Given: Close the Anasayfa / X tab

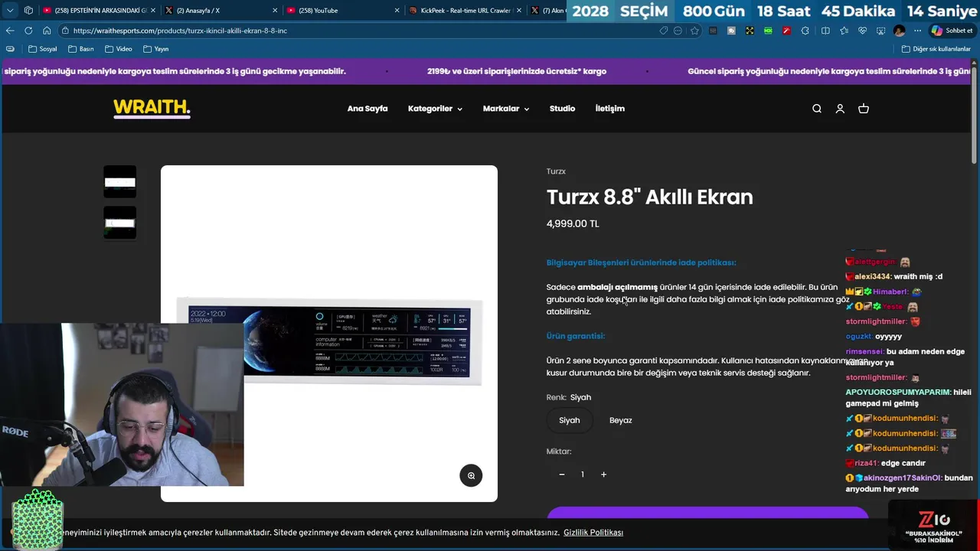Looking at the screenshot, I should point(275,11).
